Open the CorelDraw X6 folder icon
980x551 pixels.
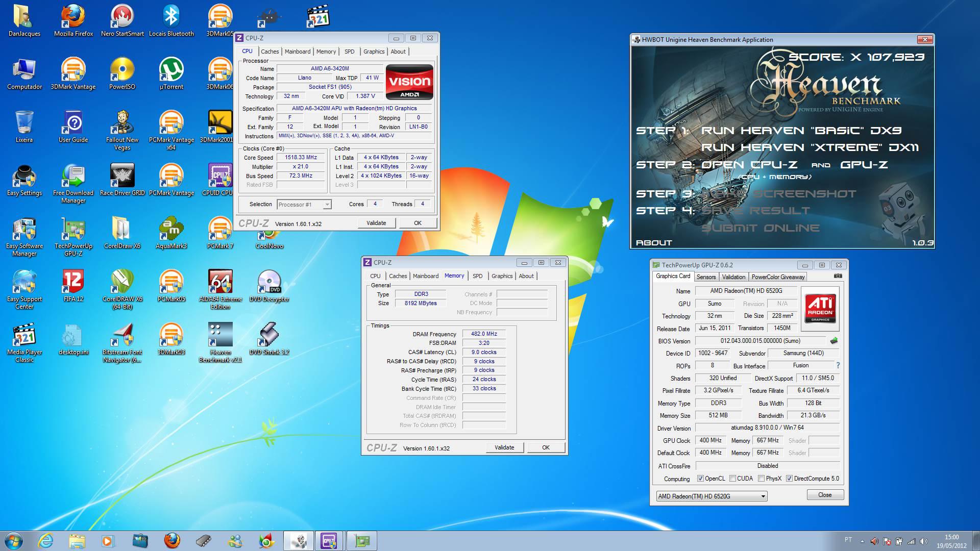tap(122, 233)
